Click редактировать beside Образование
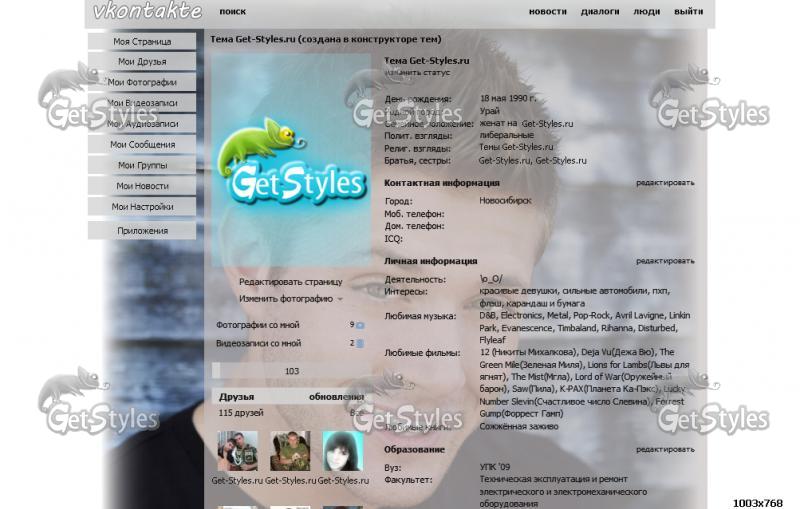Image resolution: width=800 pixels, height=509 pixels. [665, 449]
